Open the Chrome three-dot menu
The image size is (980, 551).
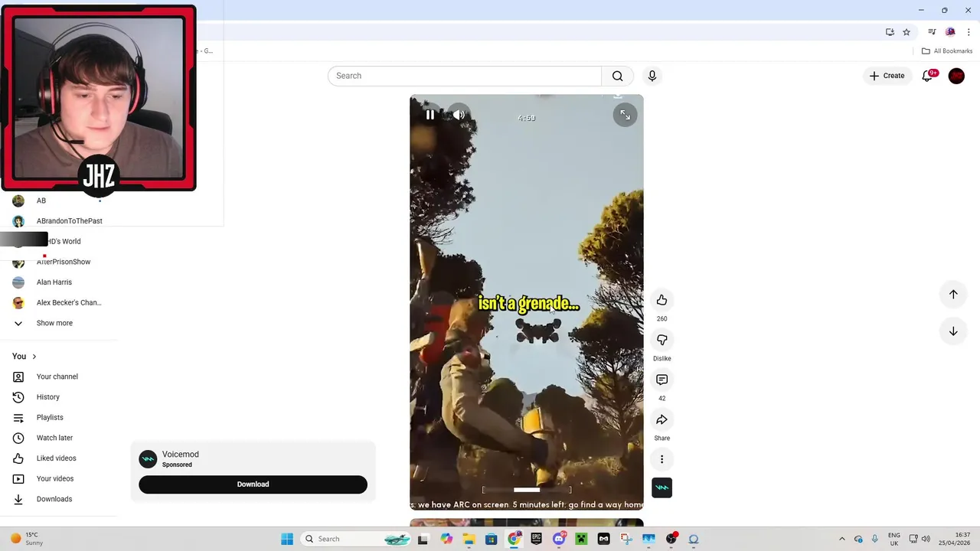click(969, 32)
